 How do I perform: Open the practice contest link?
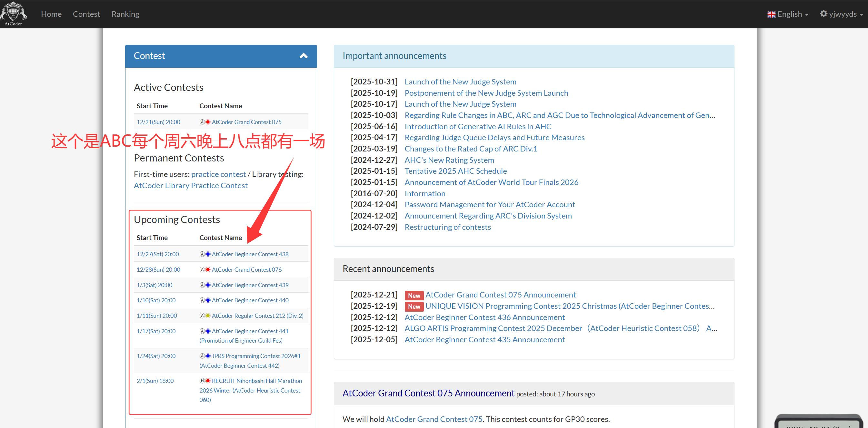coord(218,174)
